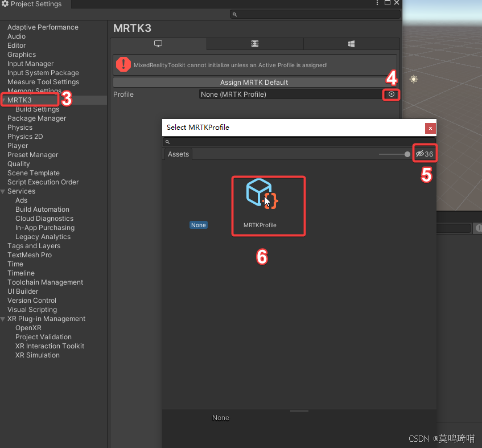Image resolution: width=482 pixels, height=448 pixels.
Task: Focus the profile picker search field
Action: [299, 142]
